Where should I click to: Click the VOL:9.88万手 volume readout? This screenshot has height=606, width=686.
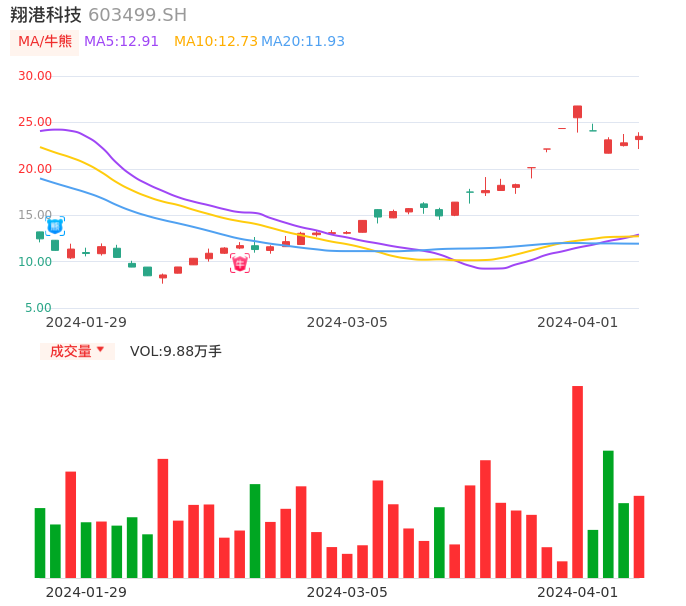click(x=176, y=351)
